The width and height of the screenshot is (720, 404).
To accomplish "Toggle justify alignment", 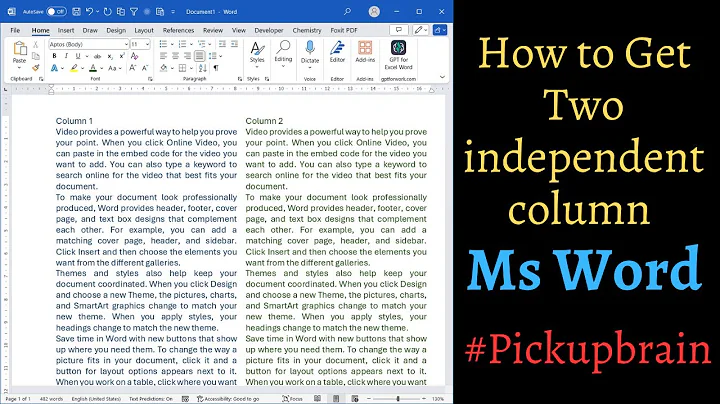I will point(199,56).
